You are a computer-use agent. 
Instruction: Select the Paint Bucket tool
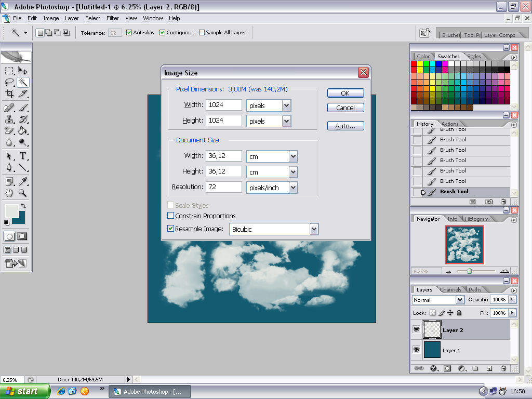[23, 130]
